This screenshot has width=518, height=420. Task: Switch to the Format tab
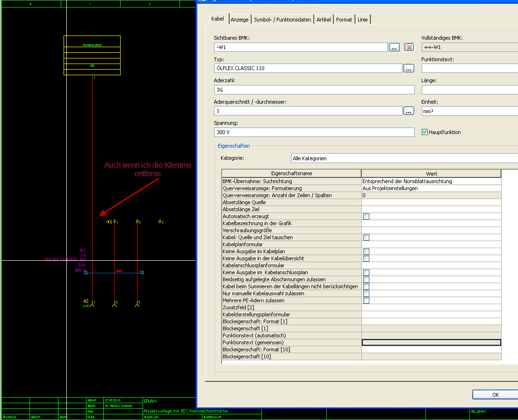[344, 20]
